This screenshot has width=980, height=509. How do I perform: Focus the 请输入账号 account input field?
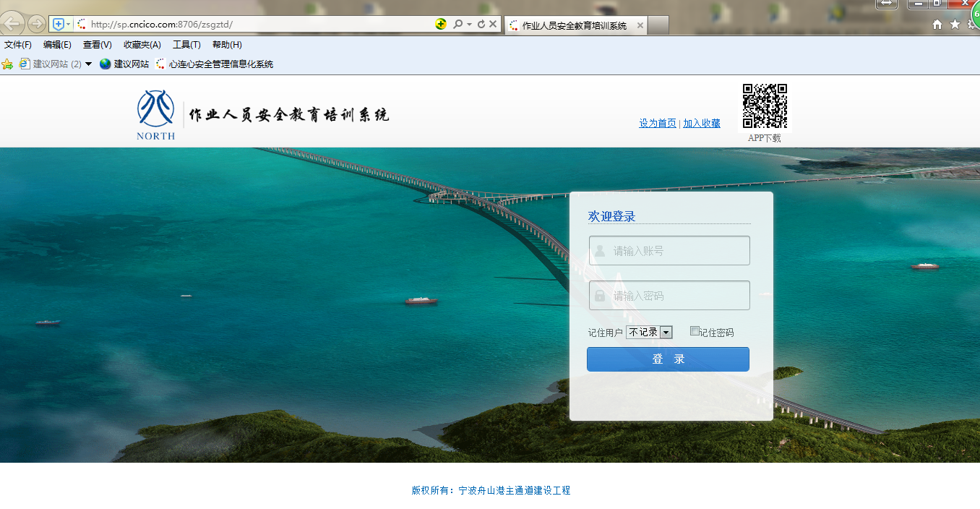click(669, 251)
